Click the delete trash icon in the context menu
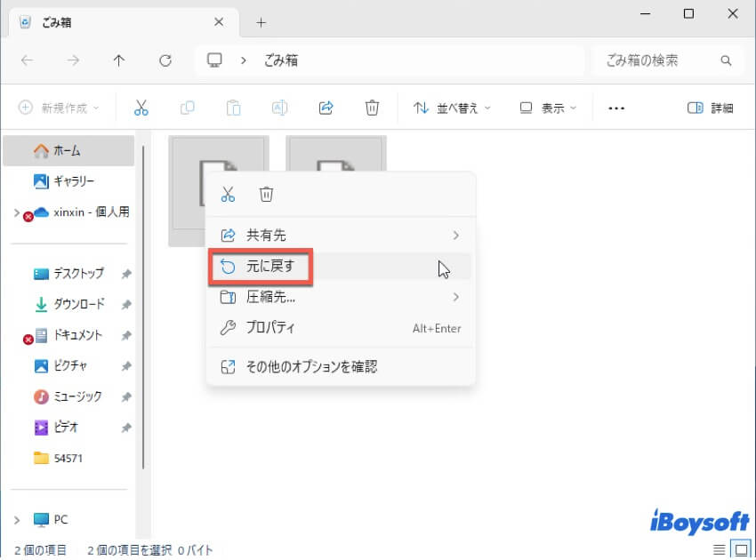 266,194
